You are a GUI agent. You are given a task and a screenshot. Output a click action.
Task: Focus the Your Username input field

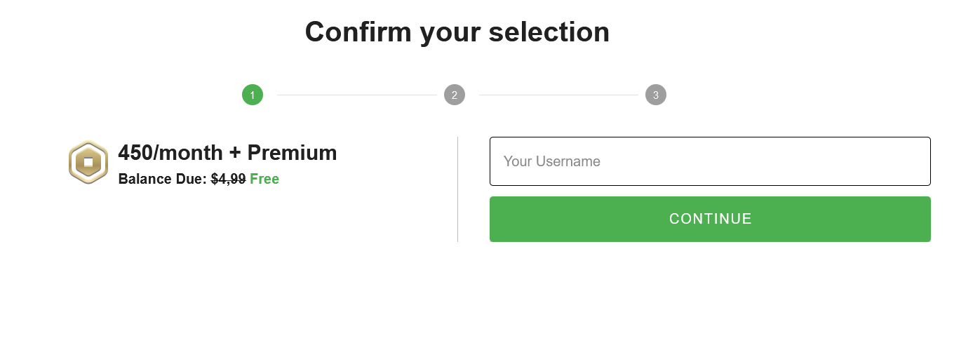click(710, 161)
